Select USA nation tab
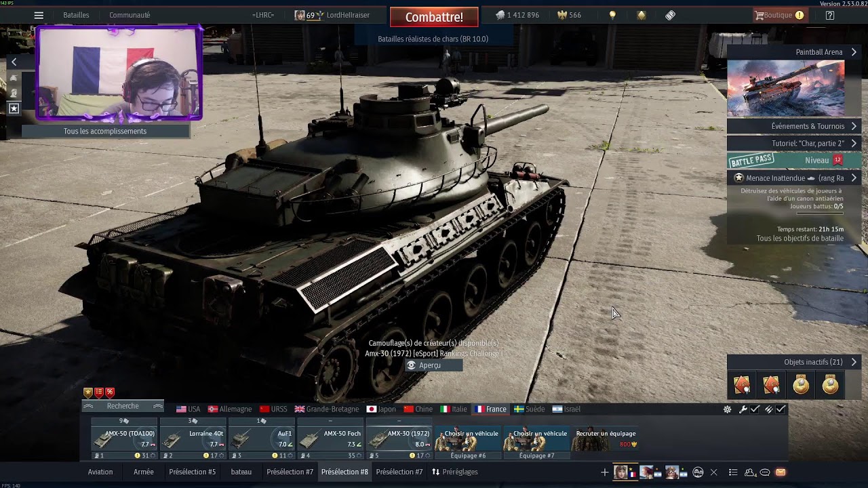This screenshot has width=868, height=488. [188, 409]
